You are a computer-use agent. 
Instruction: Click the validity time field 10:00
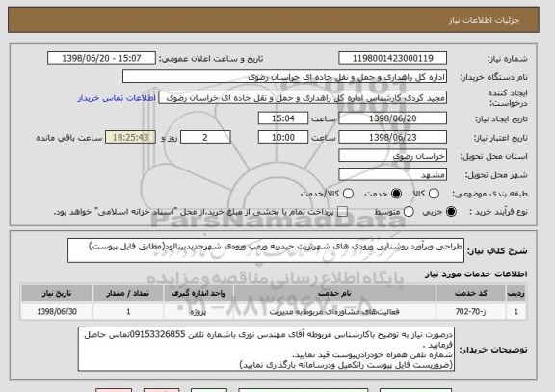click(x=283, y=137)
